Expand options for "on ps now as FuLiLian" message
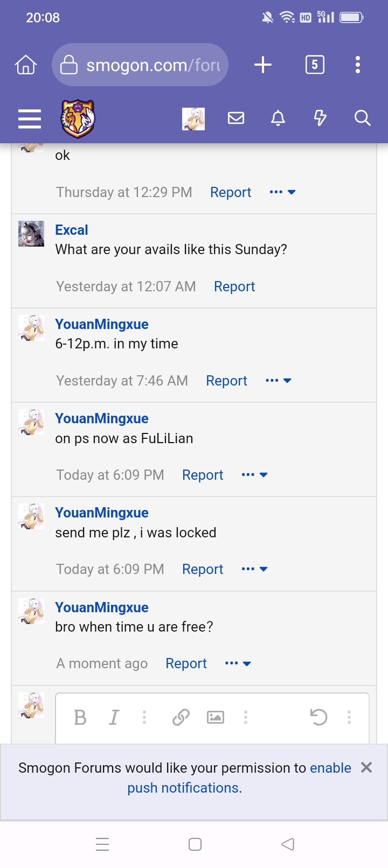 coord(255,475)
